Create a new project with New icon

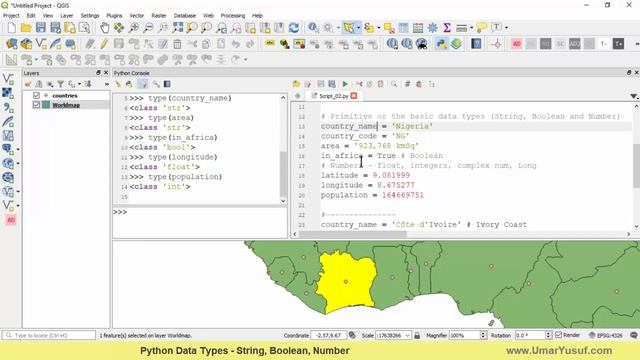tap(11, 28)
